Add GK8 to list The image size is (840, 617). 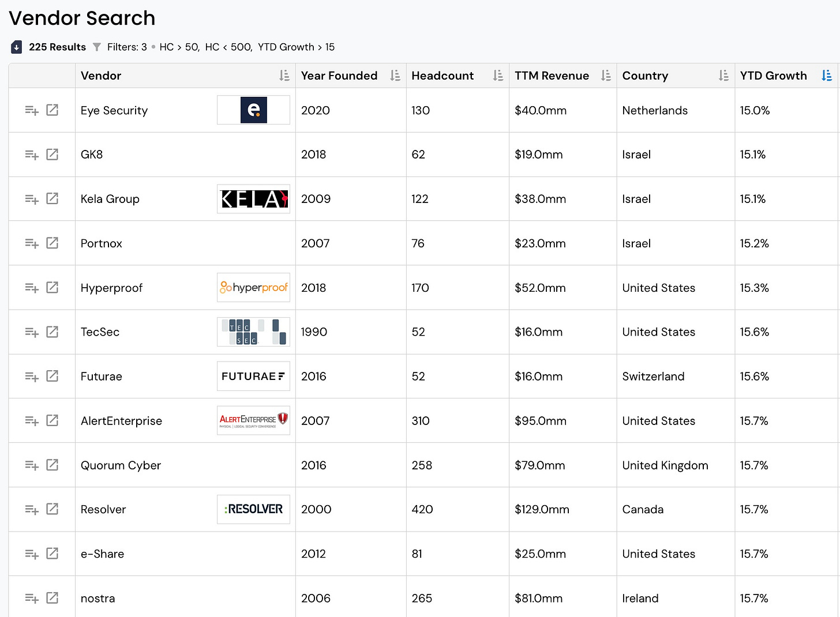32,155
